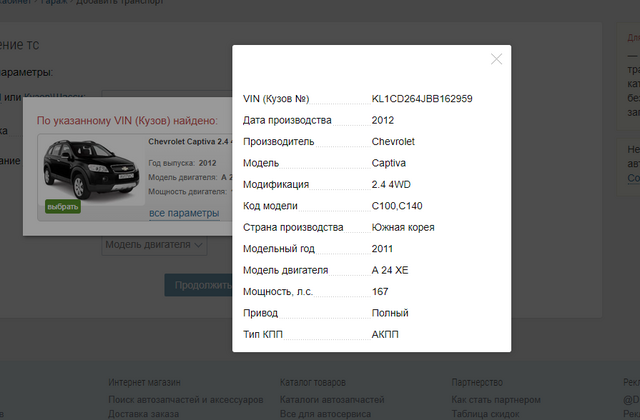The image size is (640, 420).
Task: Click the 'Интернет магазин' footer heading
Action: (144, 382)
